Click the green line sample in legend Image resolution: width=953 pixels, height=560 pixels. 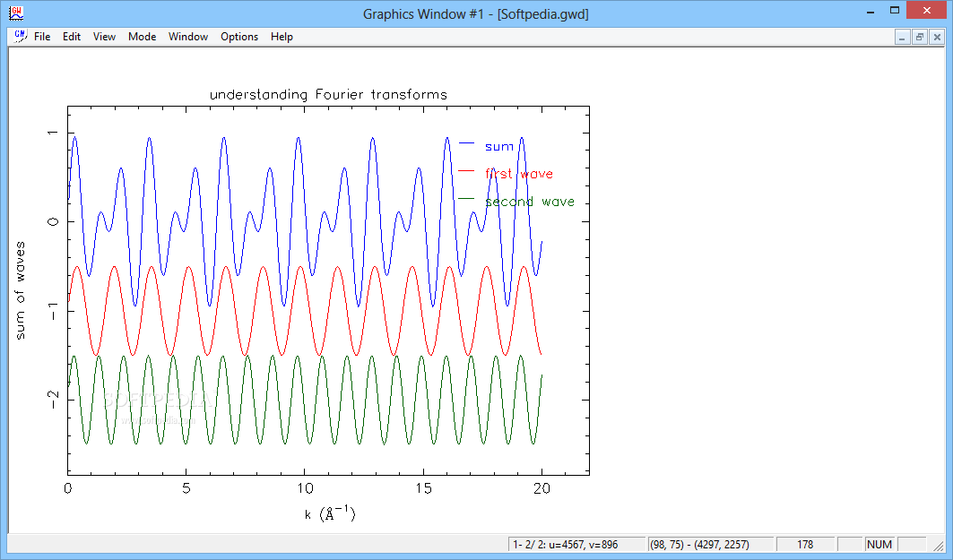[x=466, y=199]
